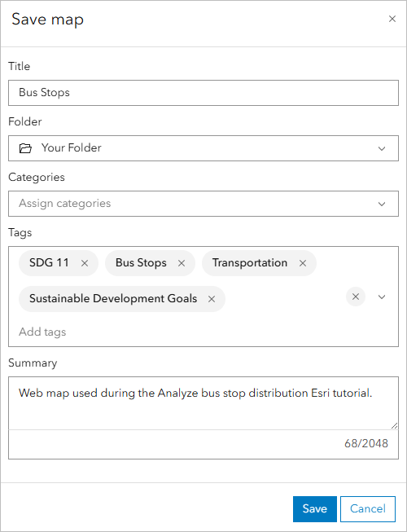Click the open folder icon beside Your Folder
This screenshot has width=407, height=532.
[25, 148]
